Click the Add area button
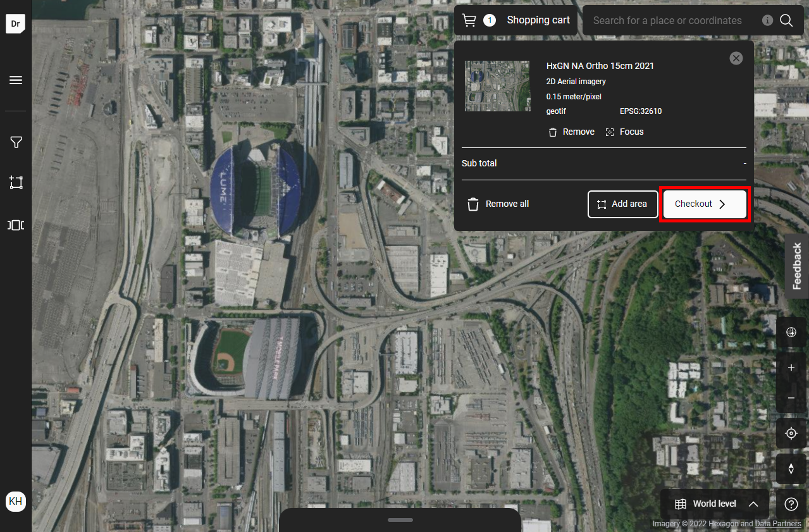809x532 pixels. (x=622, y=204)
